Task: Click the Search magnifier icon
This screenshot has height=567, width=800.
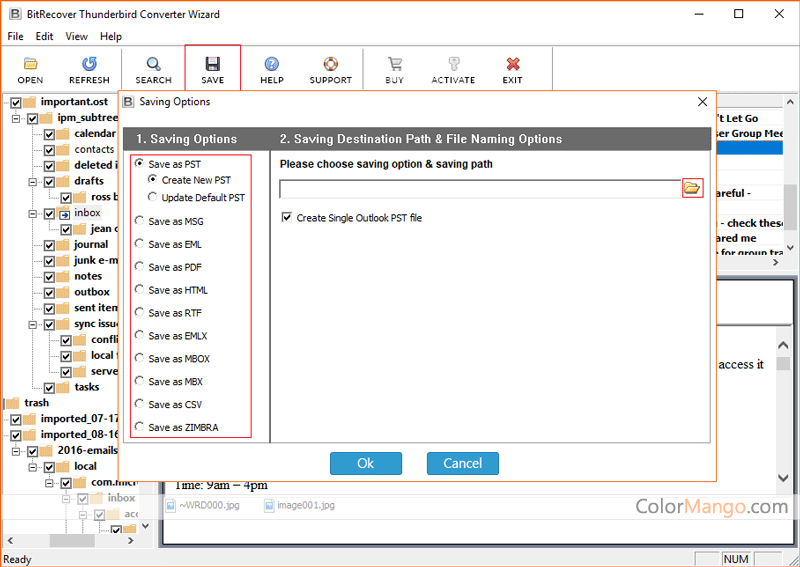Action: pos(153,64)
